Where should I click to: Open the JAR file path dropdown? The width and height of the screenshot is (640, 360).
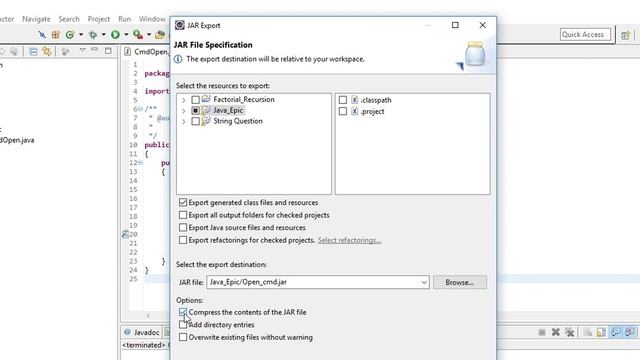[424, 282]
